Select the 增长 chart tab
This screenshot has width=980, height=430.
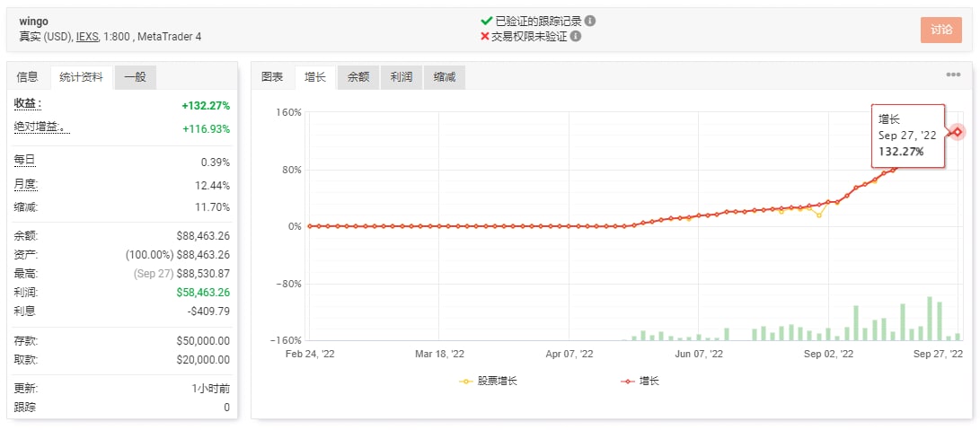(x=315, y=77)
